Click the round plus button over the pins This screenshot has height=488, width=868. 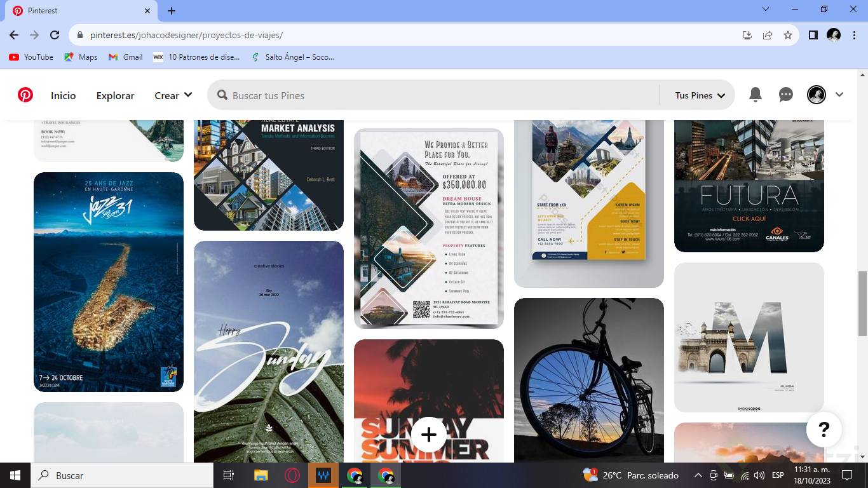pos(429,435)
